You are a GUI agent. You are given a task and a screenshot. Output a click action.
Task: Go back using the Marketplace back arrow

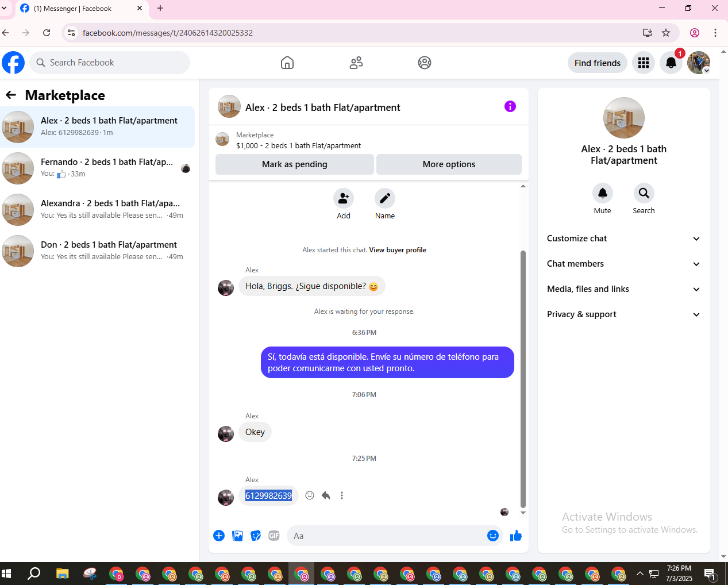[11, 95]
